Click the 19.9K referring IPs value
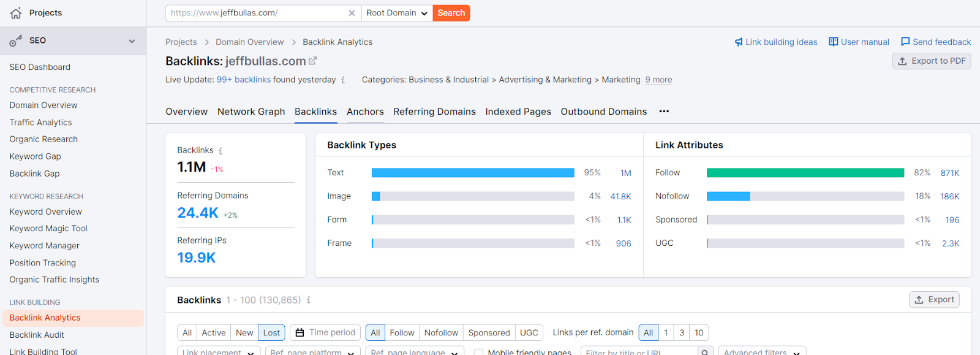Screen dimensions: 980x355 click(x=197, y=258)
